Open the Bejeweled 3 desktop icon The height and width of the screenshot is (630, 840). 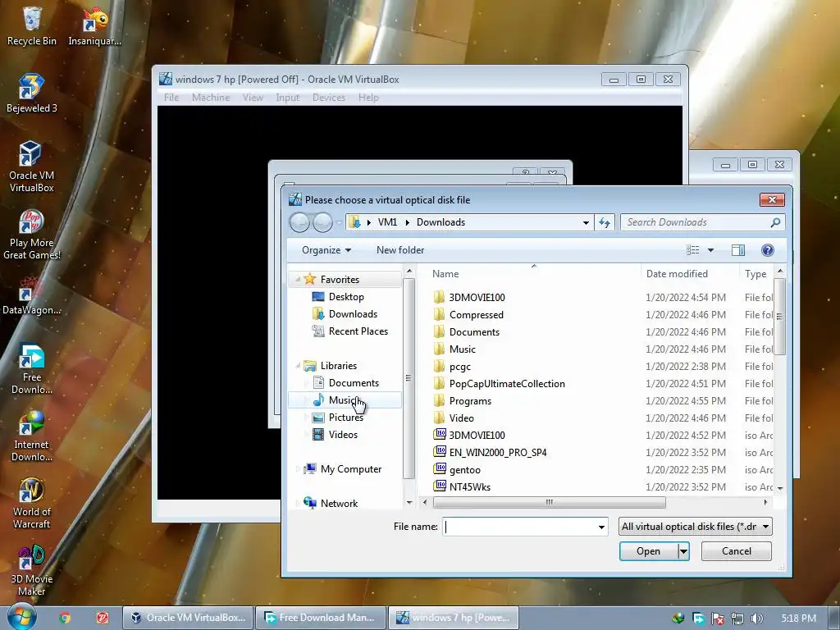[32, 93]
